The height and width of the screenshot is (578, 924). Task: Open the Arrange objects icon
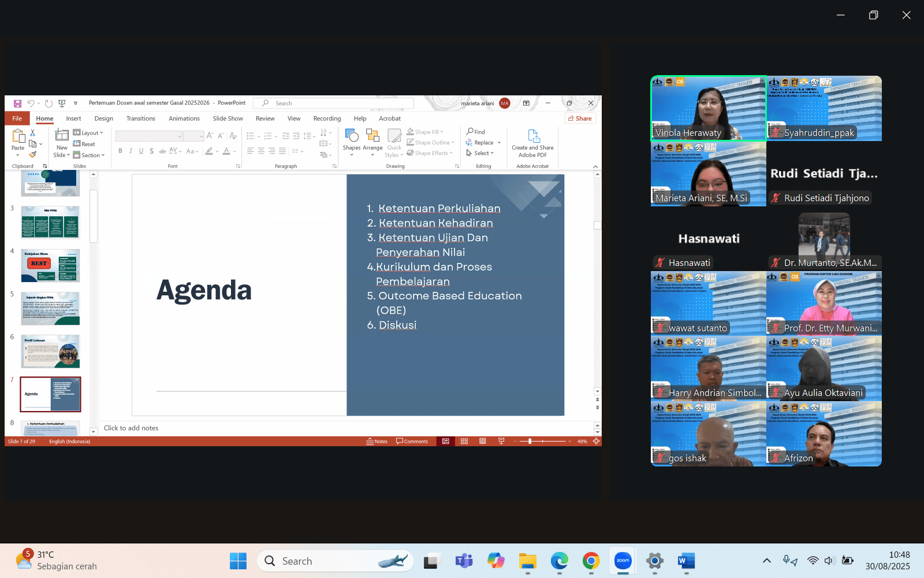point(372,135)
